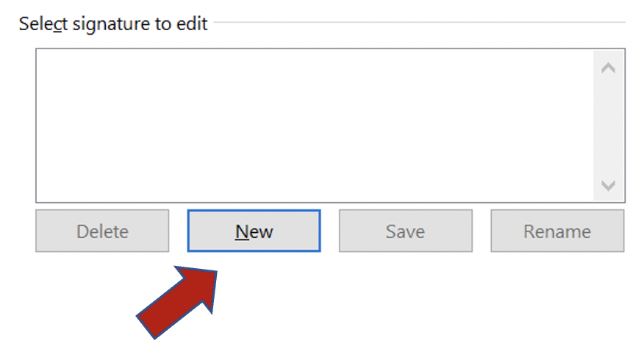Select the Rename button

[x=557, y=231]
